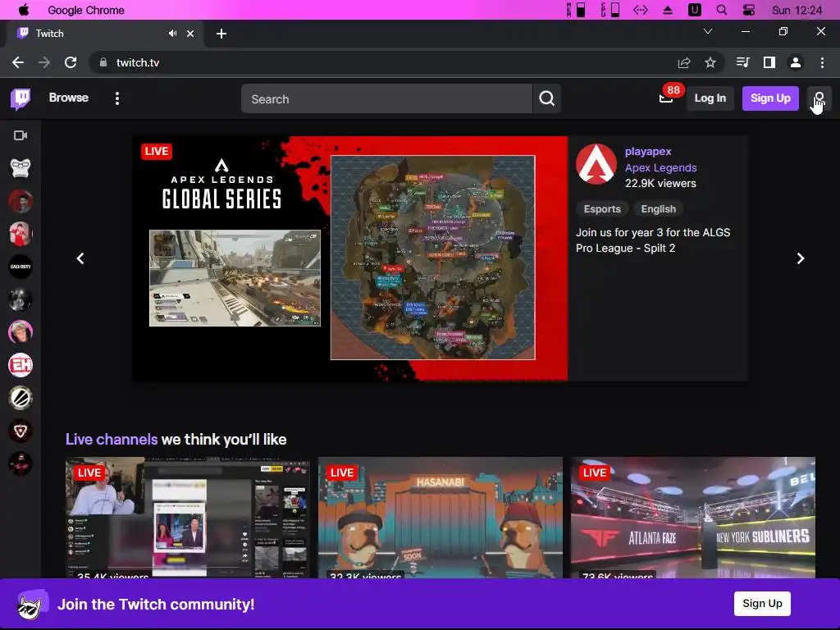Select the English tag
The height and width of the screenshot is (630, 840).
[x=659, y=209]
